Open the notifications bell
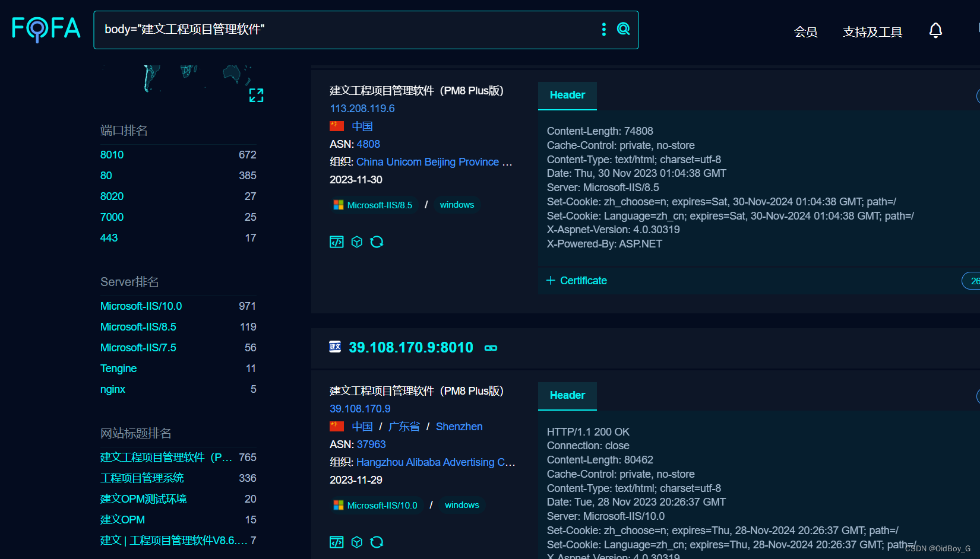 (x=935, y=30)
